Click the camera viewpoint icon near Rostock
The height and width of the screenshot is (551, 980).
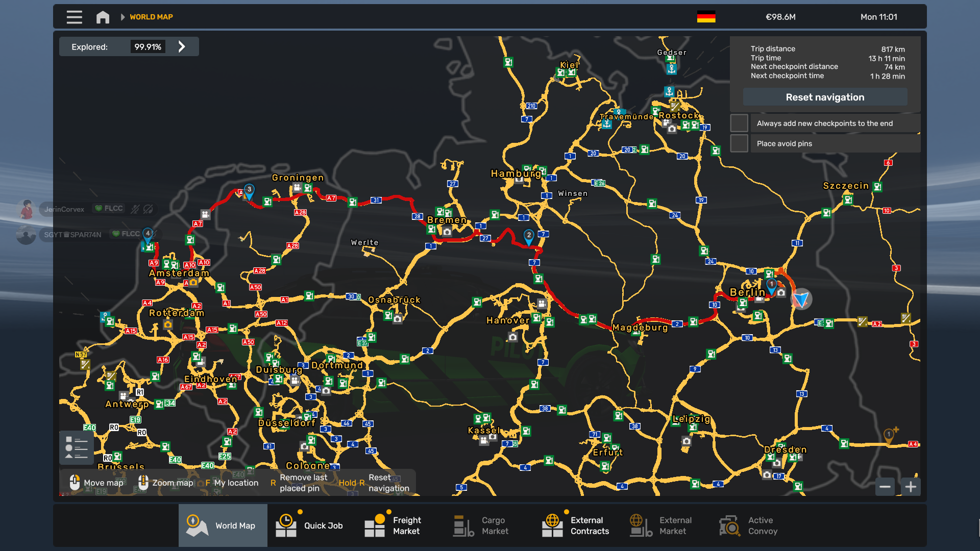click(672, 129)
